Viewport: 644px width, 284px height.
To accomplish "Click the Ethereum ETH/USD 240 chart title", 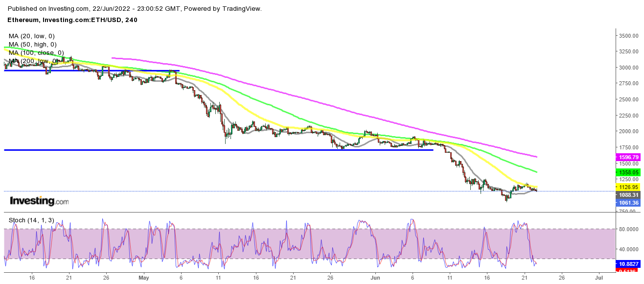I will click(x=73, y=20).
